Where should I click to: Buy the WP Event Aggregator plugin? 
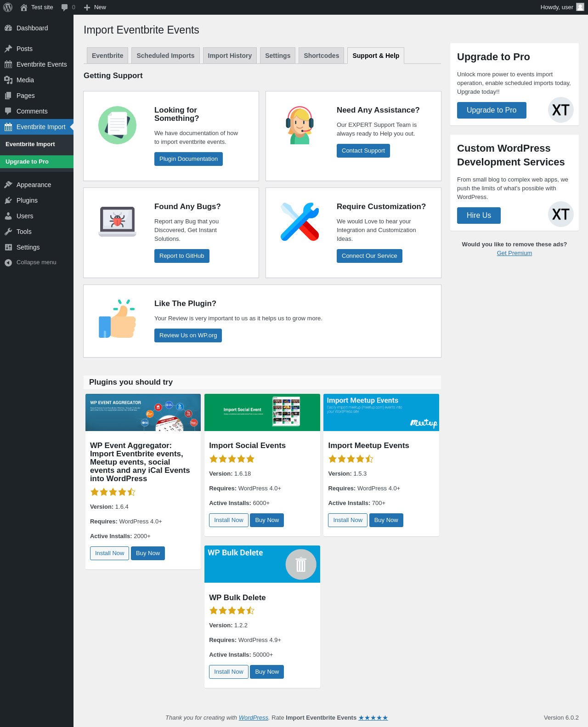click(148, 553)
